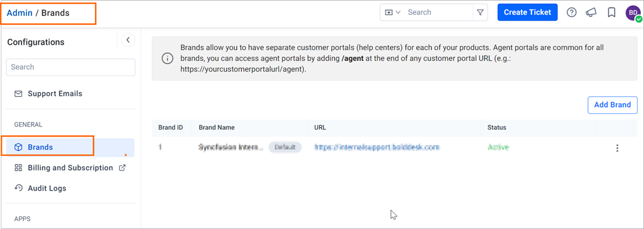Open the bookmark icon in header
The image size is (644, 229).
click(611, 13)
